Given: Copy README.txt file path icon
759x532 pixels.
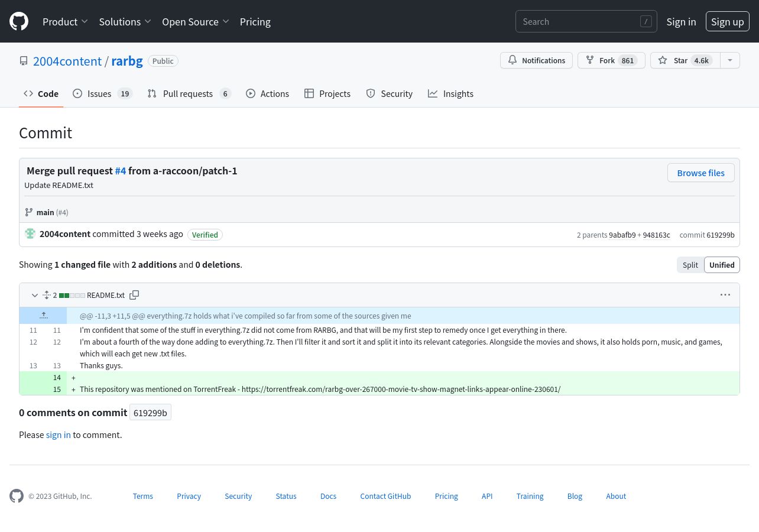Looking at the screenshot, I should pyautogui.click(x=134, y=295).
